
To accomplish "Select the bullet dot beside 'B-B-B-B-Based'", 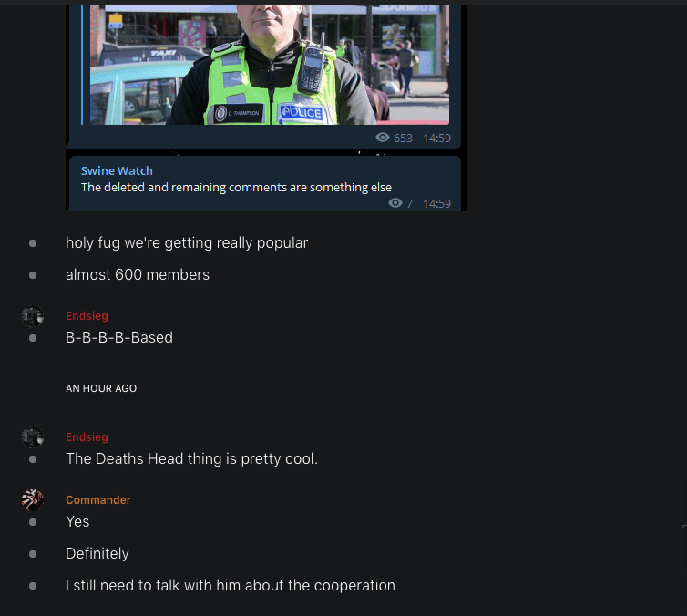I will 33,338.
